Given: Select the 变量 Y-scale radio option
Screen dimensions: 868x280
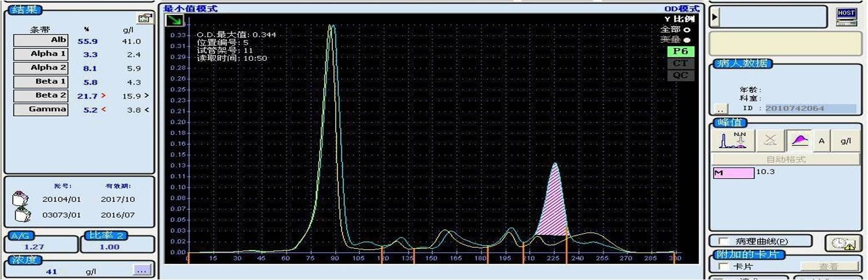Looking at the screenshot, I should (687, 40).
